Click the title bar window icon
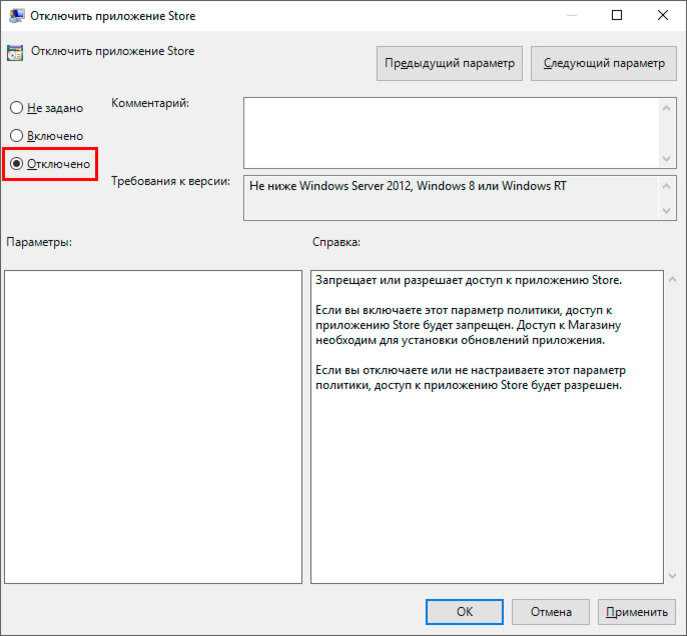Image resolution: width=687 pixels, height=636 pixels. pyautogui.click(x=16, y=16)
